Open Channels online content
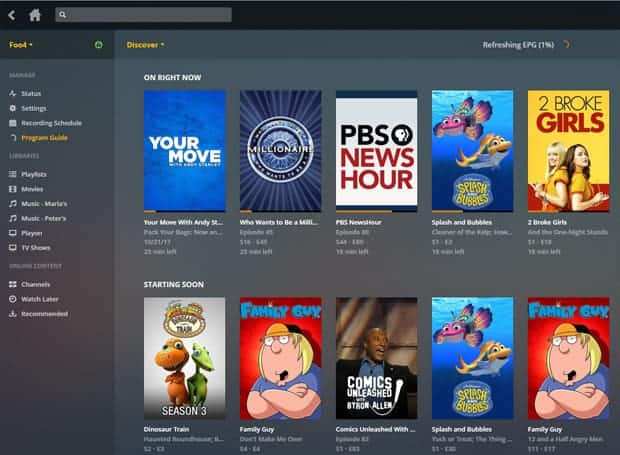The width and height of the screenshot is (620, 455). (x=35, y=284)
